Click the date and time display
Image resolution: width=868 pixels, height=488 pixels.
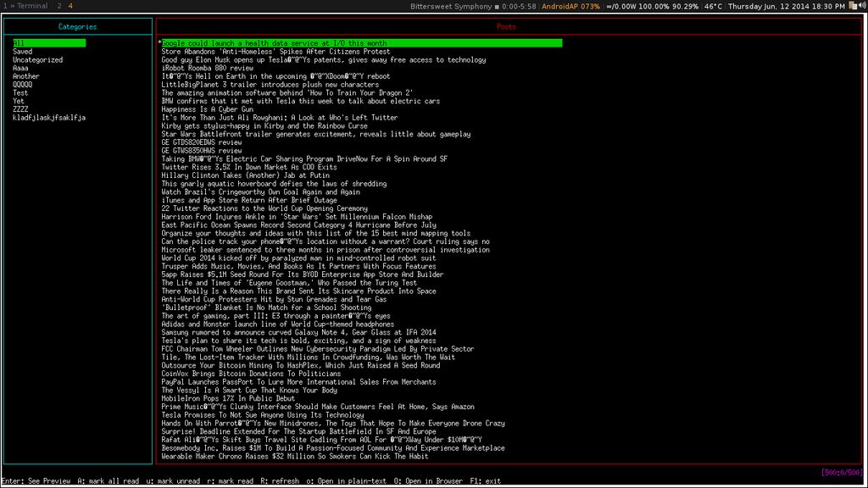click(786, 6)
